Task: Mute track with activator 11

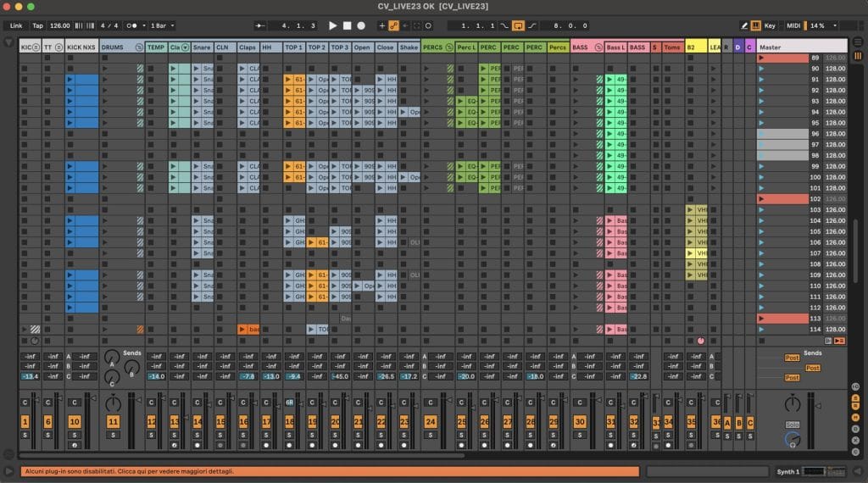Action: click(113, 422)
